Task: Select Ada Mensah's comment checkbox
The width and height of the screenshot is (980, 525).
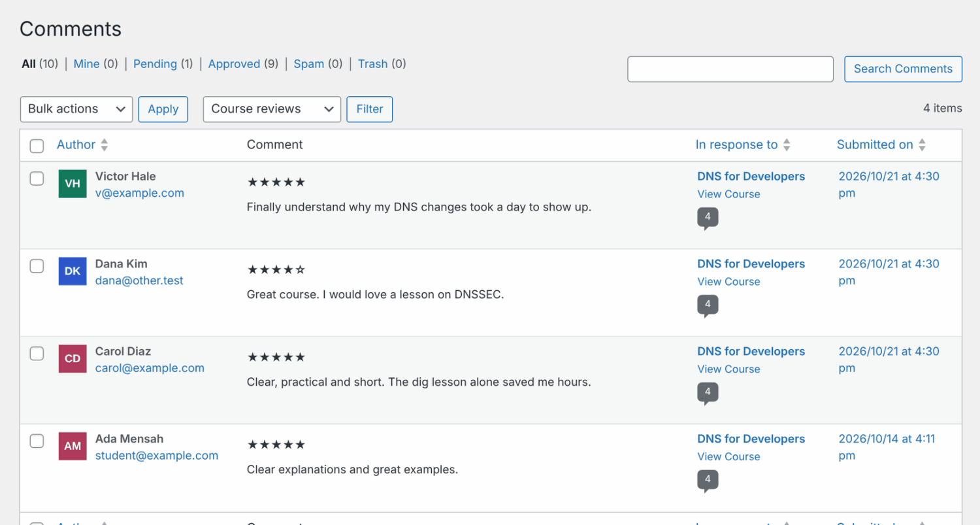Action: click(x=37, y=441)
